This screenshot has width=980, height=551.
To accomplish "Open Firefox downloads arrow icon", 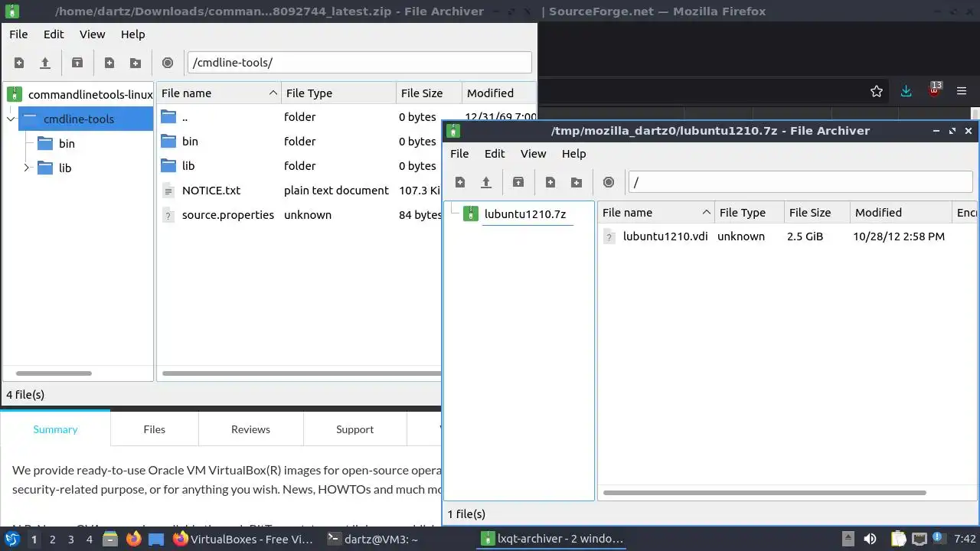I will pos(906,91).
